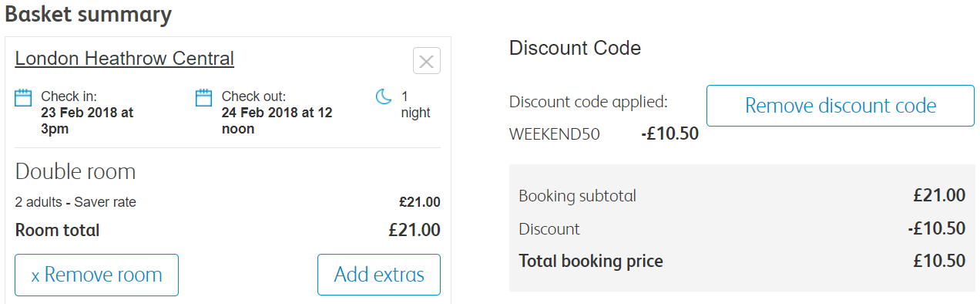This screenshot has width=980, height=304.
Task: Remove the room from the basket
Action: (96, 275)
